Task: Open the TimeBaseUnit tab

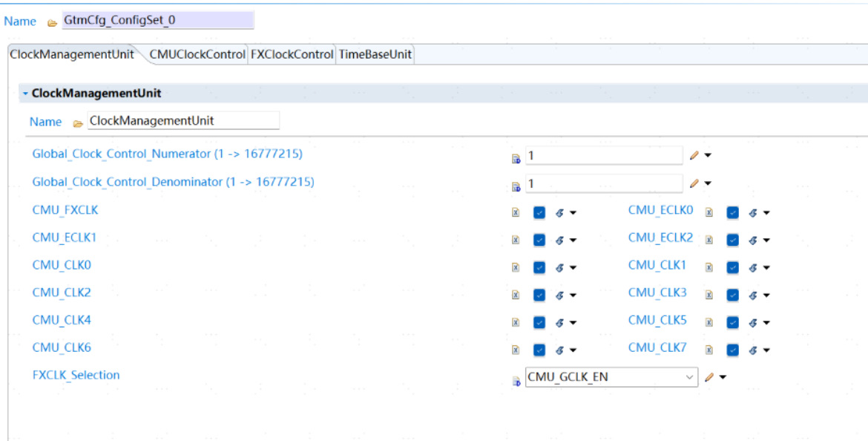Action: pyautogui.click(x=375, y=55)
